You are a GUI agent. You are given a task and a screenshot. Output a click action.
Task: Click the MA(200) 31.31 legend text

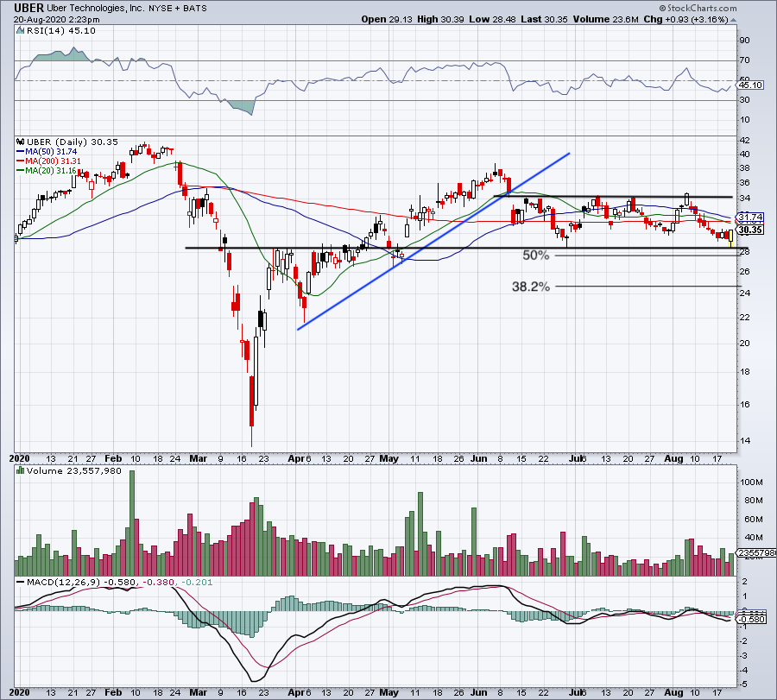pyautogui.click(x=53, y=161)
